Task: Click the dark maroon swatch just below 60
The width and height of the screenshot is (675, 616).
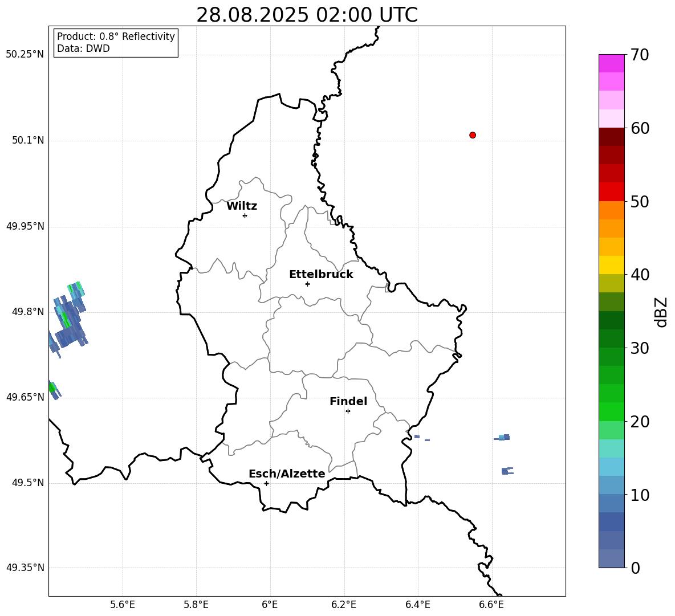Action: point(612,137)
